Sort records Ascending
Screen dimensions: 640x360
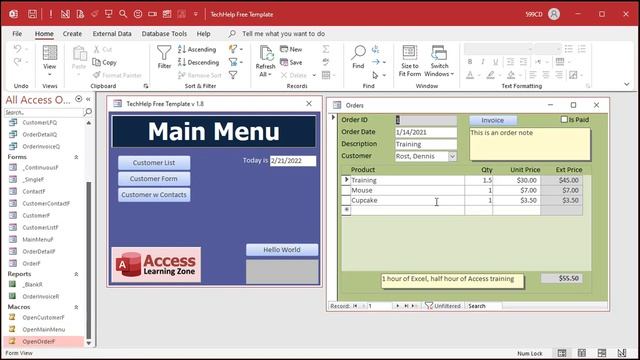pyautogui.click(x=197, y=49)
